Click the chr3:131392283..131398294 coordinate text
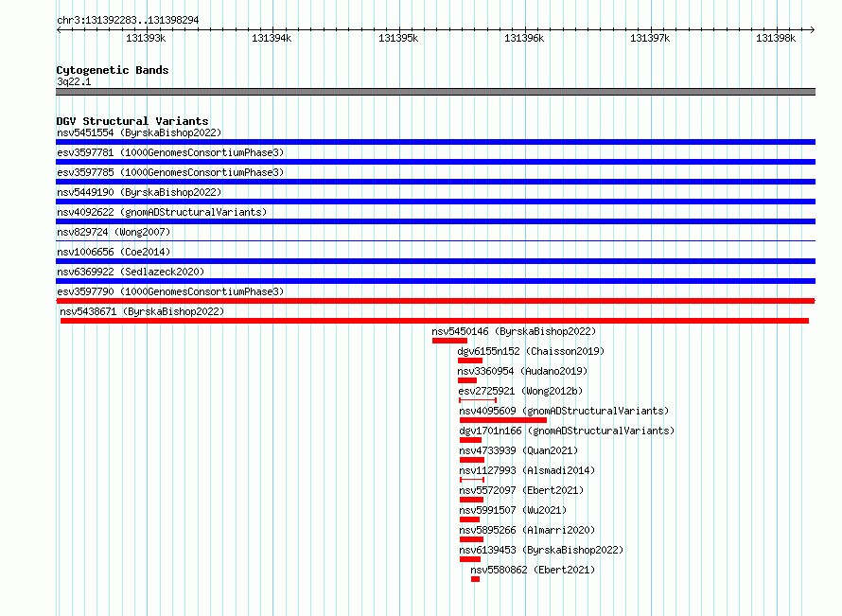842x616 pixels. click(128, 20)
